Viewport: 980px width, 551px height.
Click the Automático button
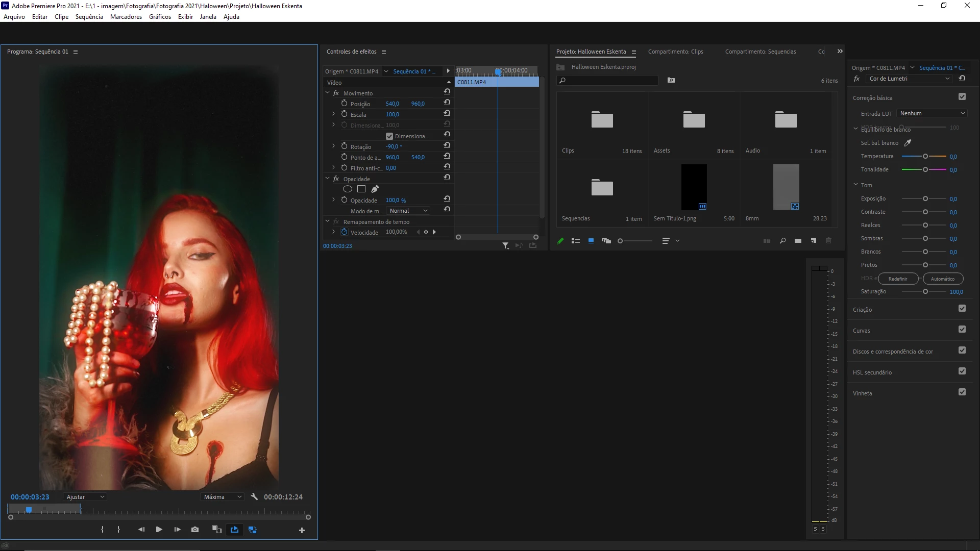(x=942, y=279)
